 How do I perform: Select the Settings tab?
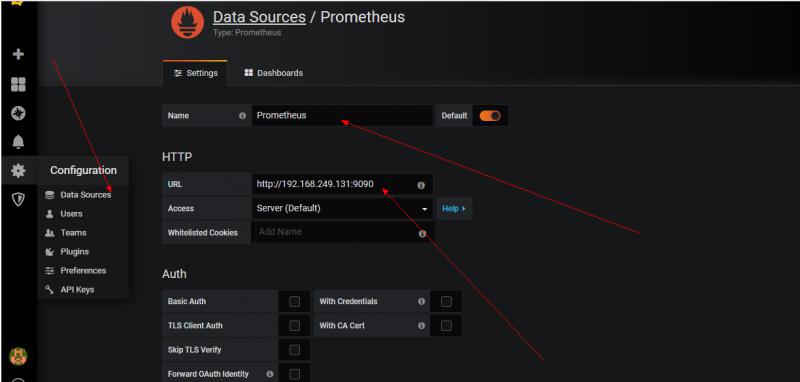pos(195,73)
